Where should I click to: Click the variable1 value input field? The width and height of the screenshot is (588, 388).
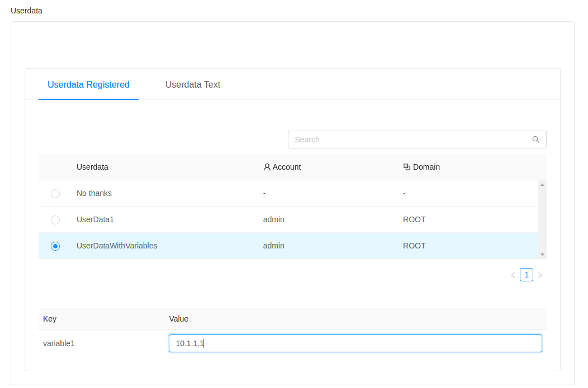coord(355,343)
